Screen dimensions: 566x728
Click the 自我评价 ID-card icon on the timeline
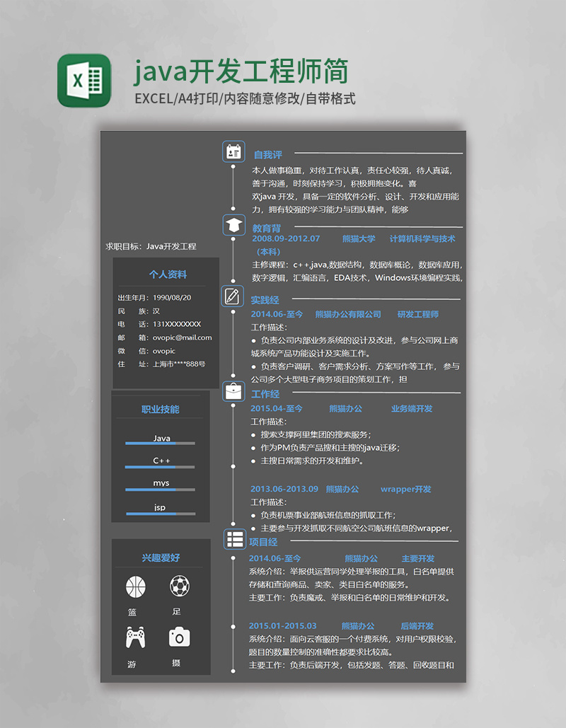coord(233,151)
